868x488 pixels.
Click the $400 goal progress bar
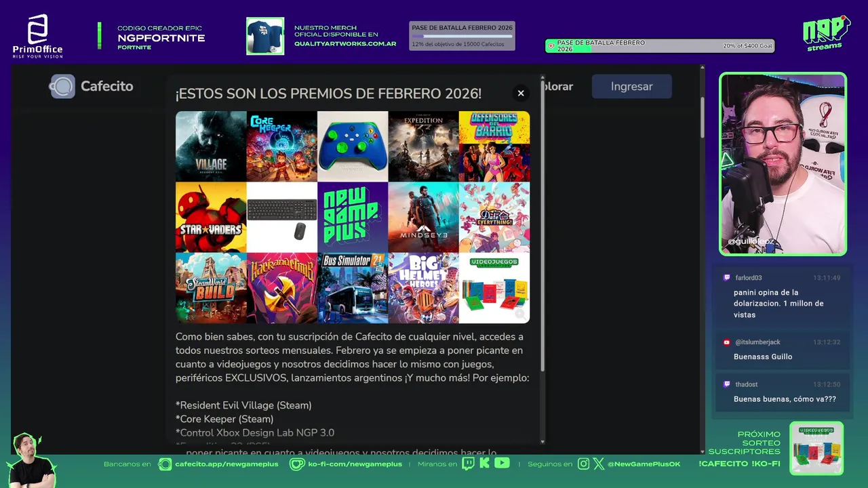660,46
